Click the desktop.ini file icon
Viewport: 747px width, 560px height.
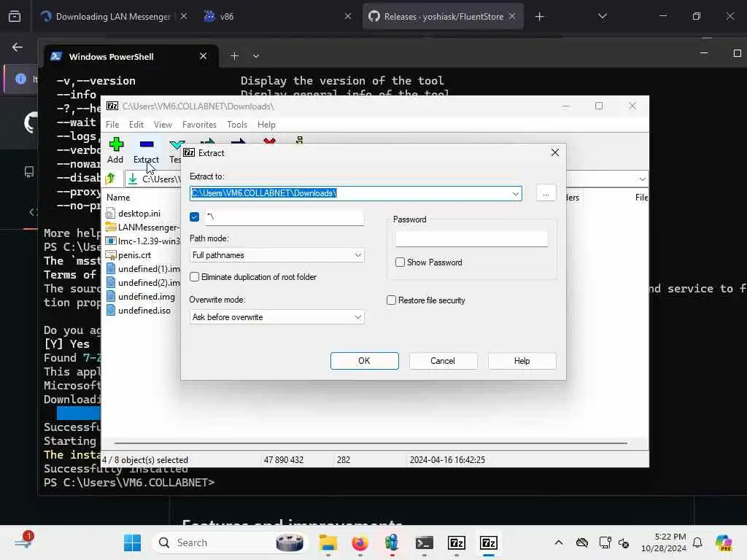click(x=111, y=214)
